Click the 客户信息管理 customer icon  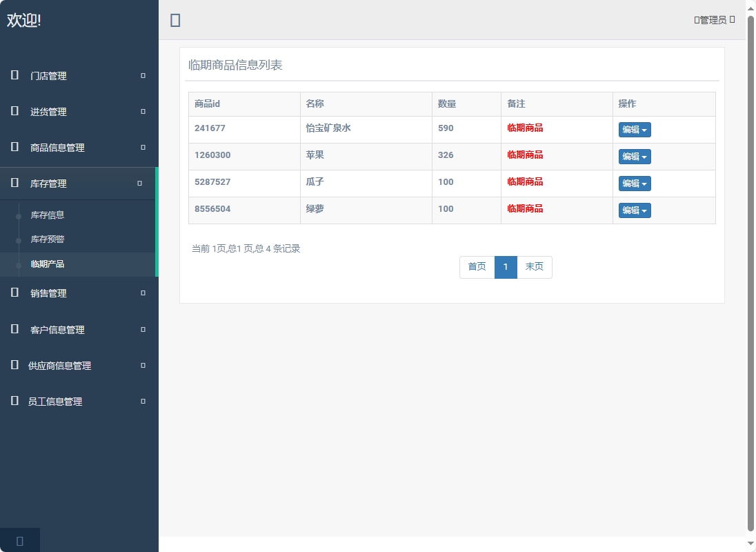tap(14, 329)
